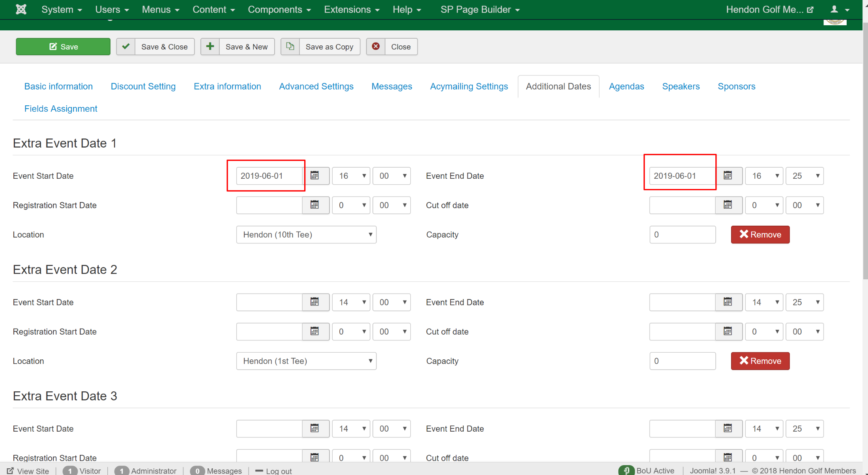
Task: Open calendar for Extra Date 2 Event Start Date
Action: [x=315, y=302]
